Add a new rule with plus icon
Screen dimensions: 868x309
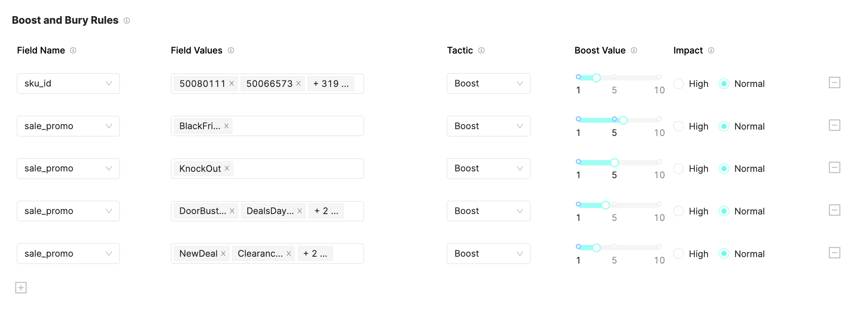[21, 288]
